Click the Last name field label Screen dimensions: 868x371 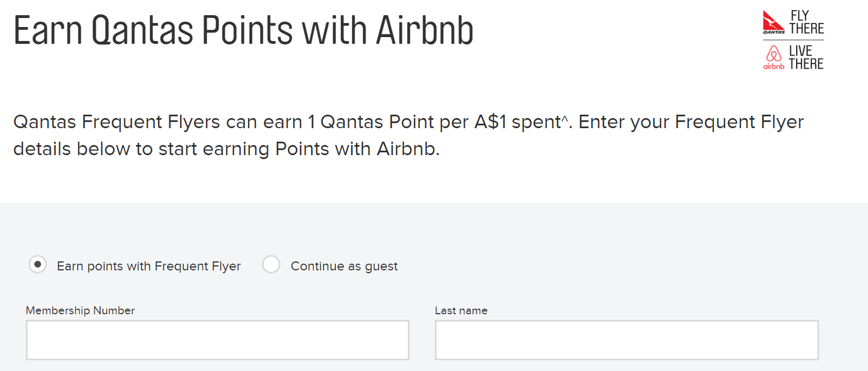[461, 310]
